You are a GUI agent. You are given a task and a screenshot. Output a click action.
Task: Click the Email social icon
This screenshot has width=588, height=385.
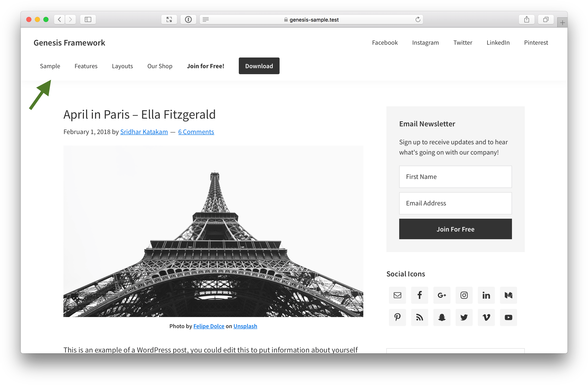coord(397,295)
